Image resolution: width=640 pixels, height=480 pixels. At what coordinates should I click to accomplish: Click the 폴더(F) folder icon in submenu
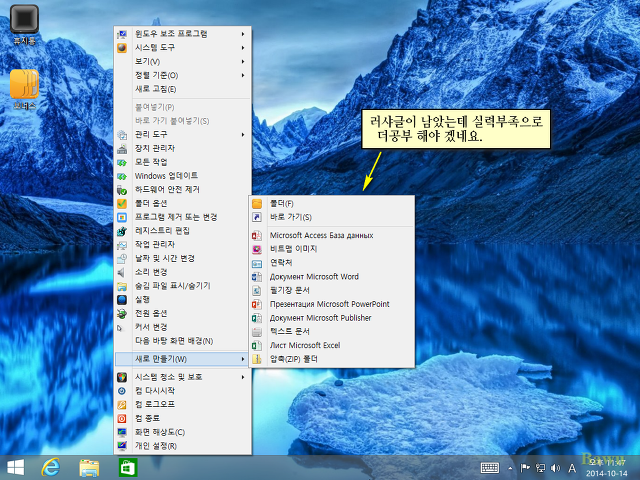click(257, 204)
